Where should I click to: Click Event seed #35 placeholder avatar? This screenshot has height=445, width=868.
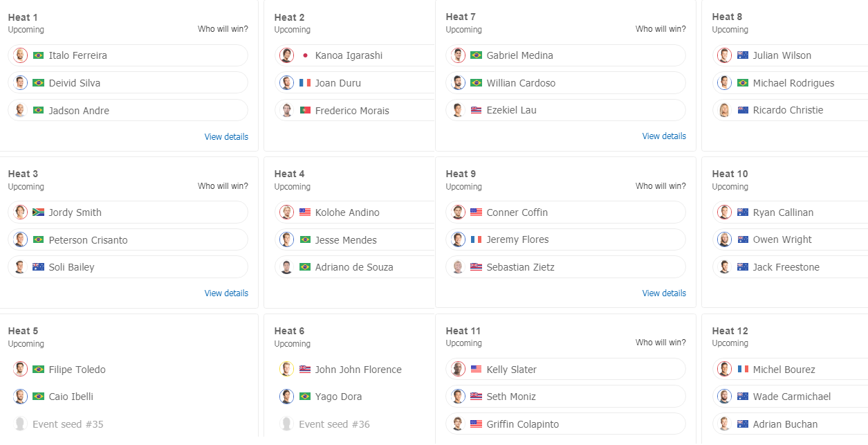point(20,424)
